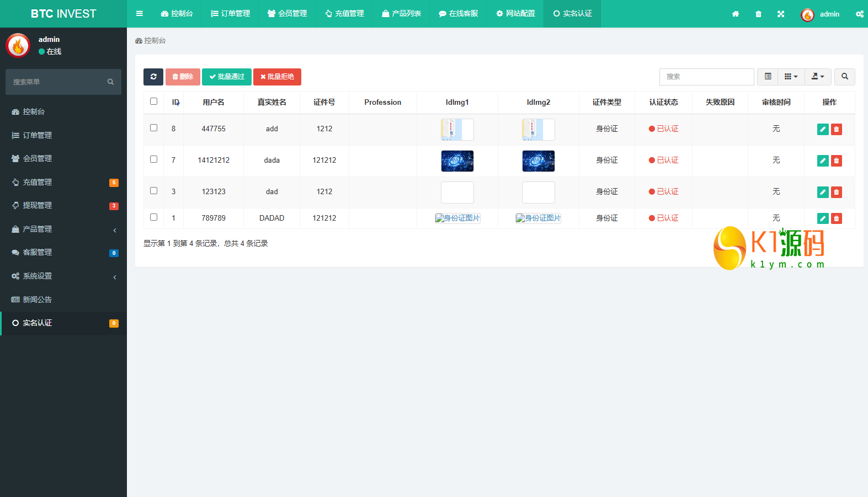Open the 在线客服 tab in the top nav

click(458, 14)
